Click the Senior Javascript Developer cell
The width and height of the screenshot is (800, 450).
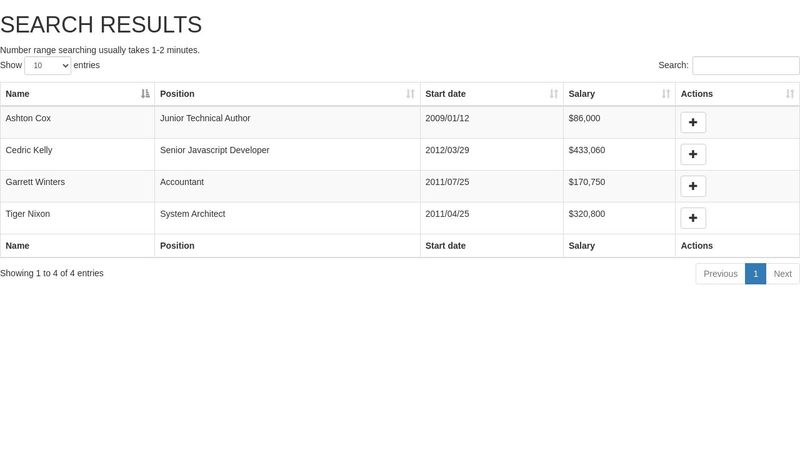point(287,154)
